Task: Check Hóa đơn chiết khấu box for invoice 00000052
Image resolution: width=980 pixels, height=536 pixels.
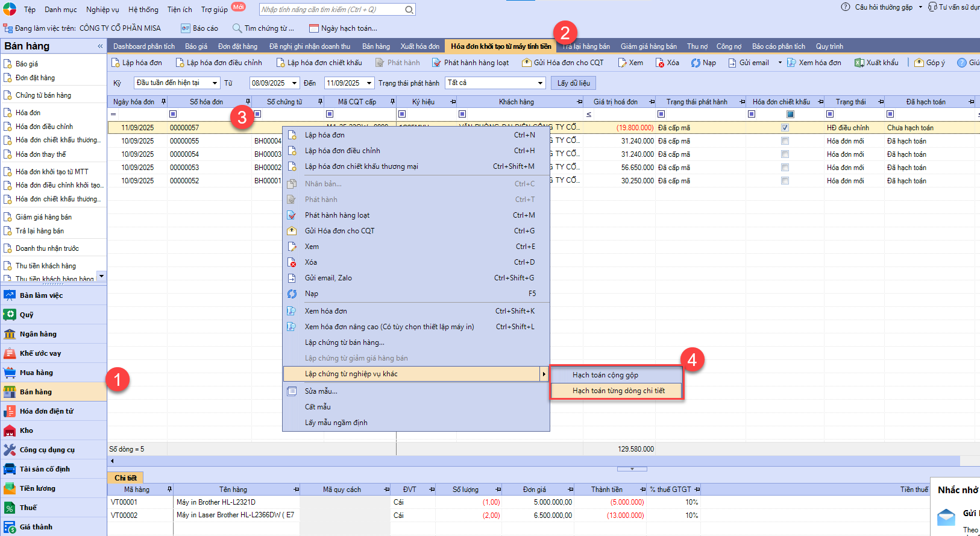Action: pos(785,181)
